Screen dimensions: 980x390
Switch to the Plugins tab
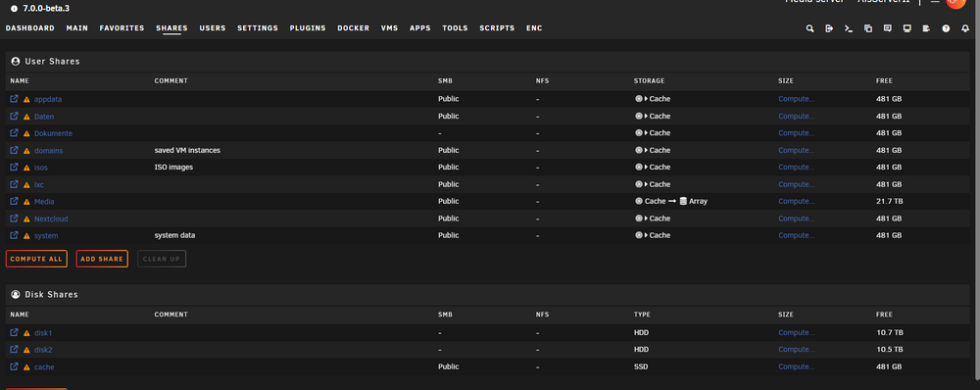(308, 28)
